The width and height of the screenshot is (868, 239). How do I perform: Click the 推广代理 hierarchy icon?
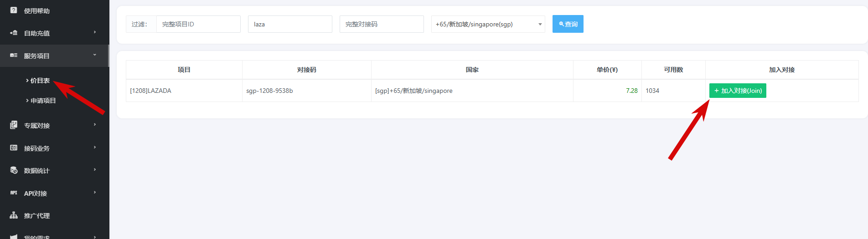14,215
